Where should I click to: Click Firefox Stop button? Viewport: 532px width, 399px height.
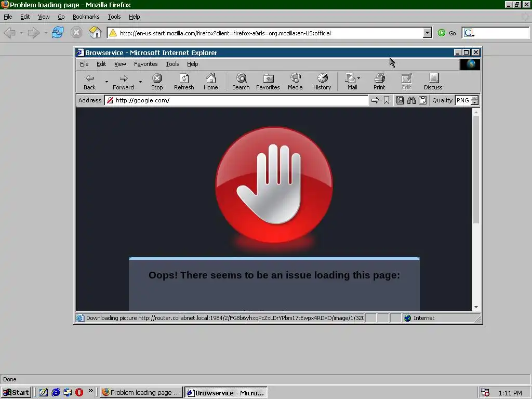pos(76,33)
